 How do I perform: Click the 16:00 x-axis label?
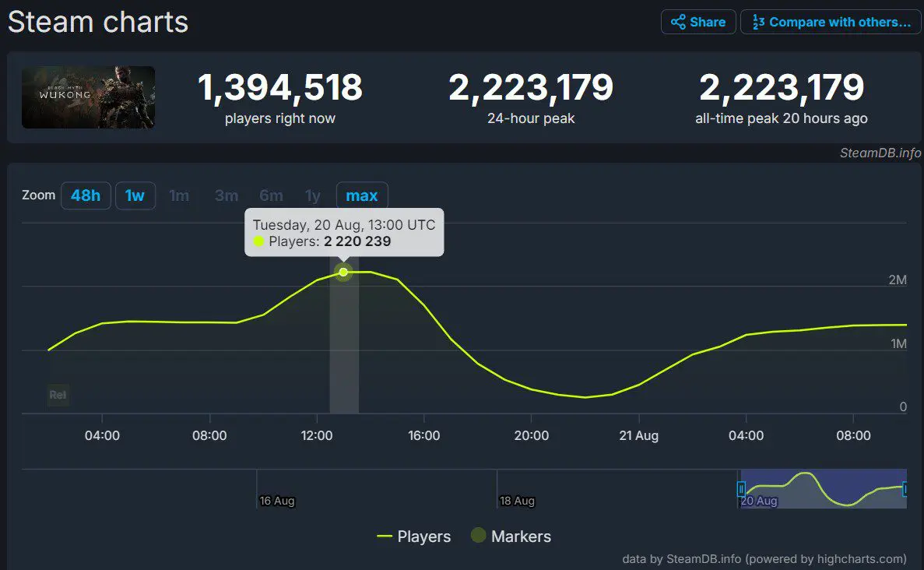[424, 435]
